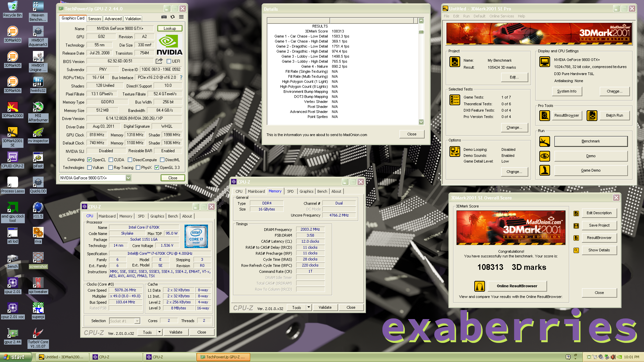This screenshot has height=362, width=644.
Task: Open the Recycle Bin
Action: (12, 9)
